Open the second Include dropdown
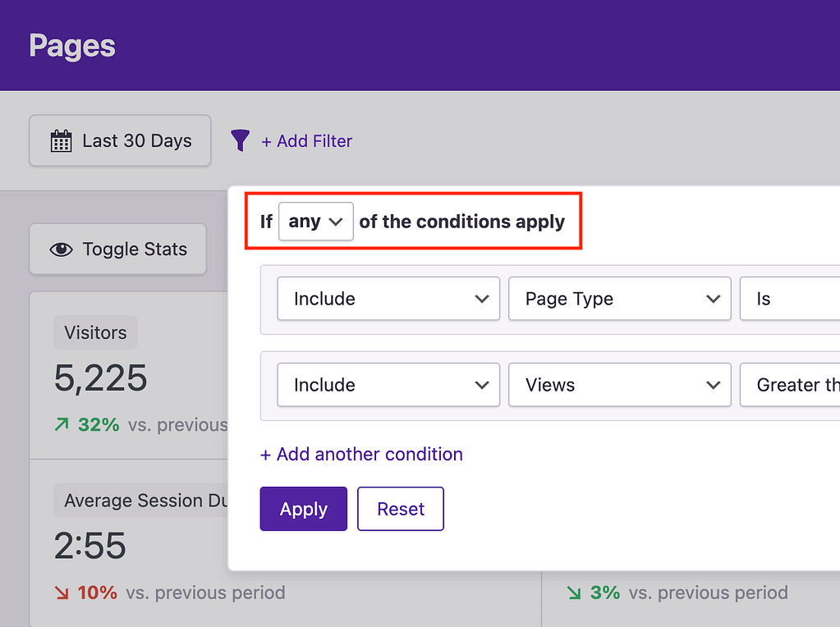840x627 pixels. (x=388, y=384)
